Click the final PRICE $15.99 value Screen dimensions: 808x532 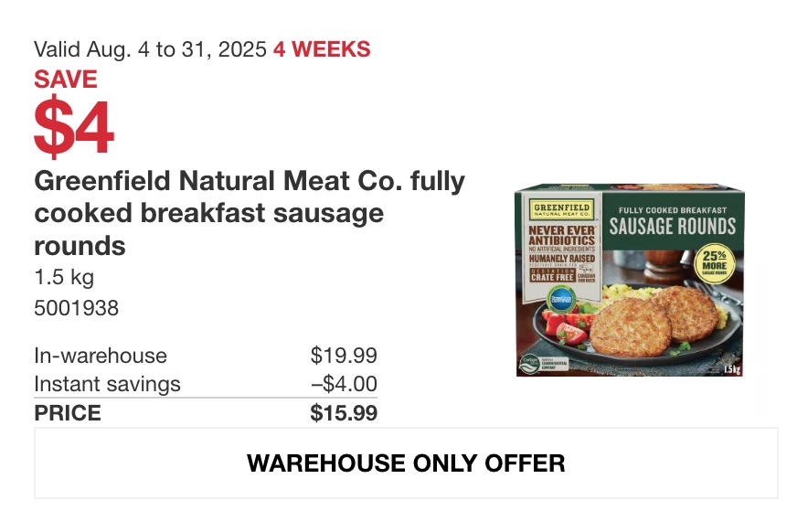(x=344, y=413)
